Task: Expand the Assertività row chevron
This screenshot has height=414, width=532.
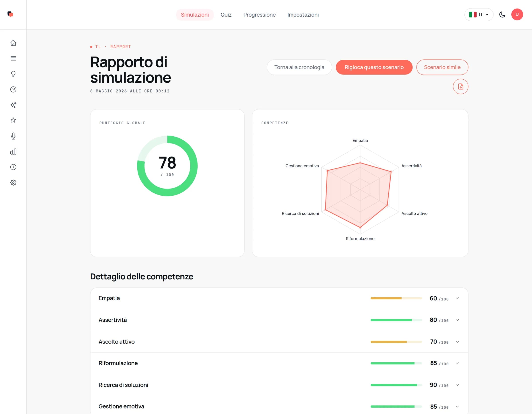Action: [457, 320]
